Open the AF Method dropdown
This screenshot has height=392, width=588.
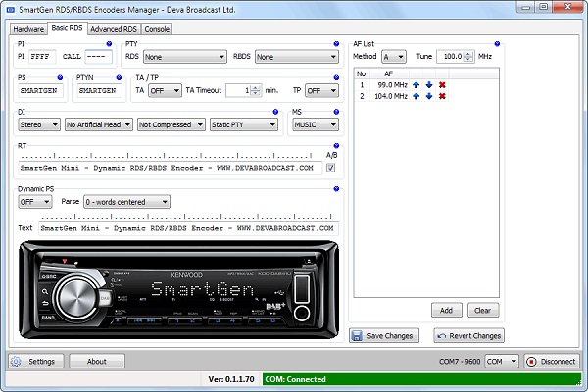394,57
